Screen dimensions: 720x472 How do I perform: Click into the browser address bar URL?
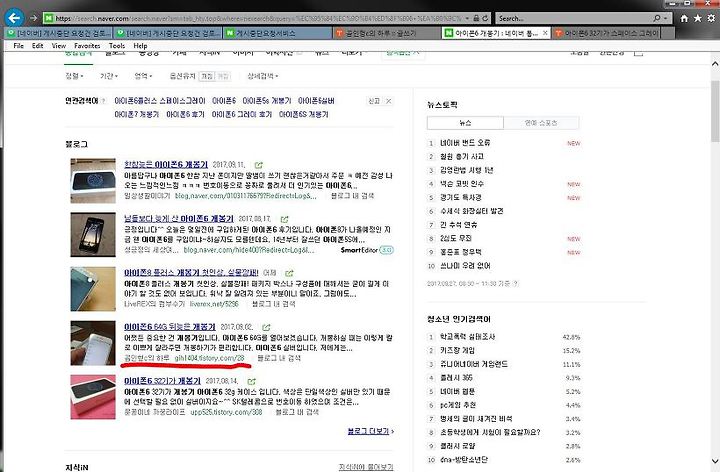point(257,18)
